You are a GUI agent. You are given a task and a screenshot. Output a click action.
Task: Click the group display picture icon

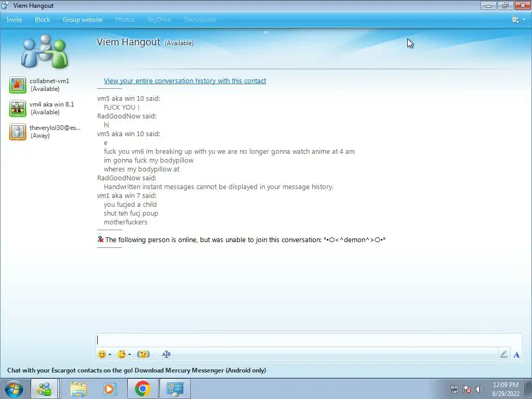45,51
